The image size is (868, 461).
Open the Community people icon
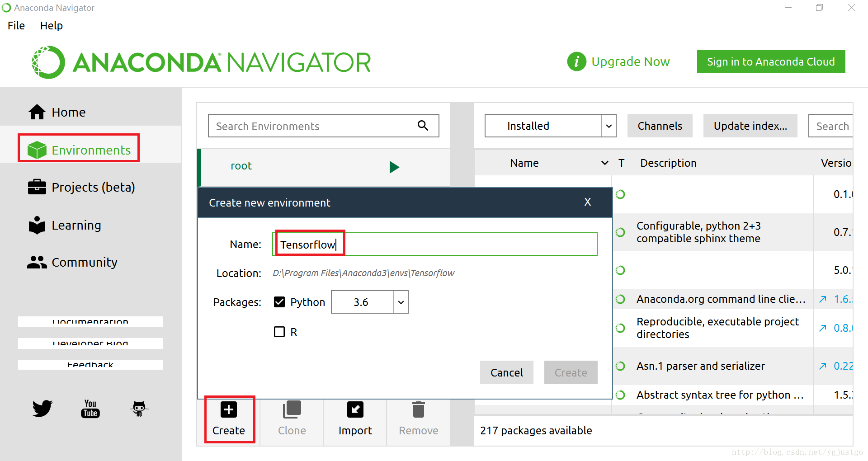[37, 262]
